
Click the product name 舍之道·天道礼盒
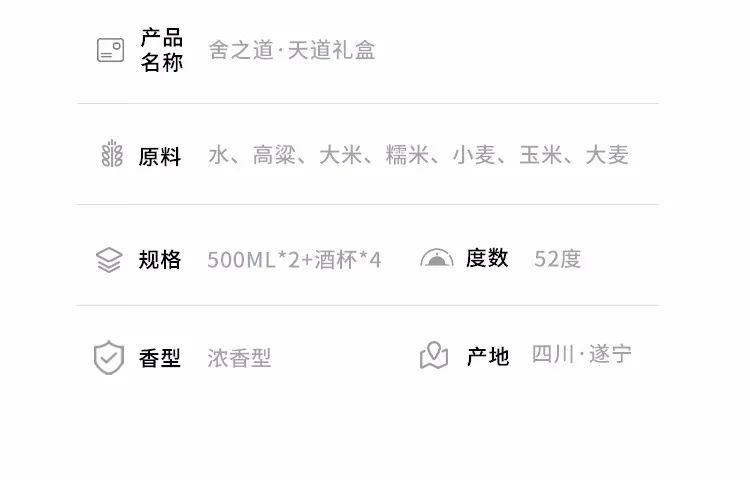point(292,50)
